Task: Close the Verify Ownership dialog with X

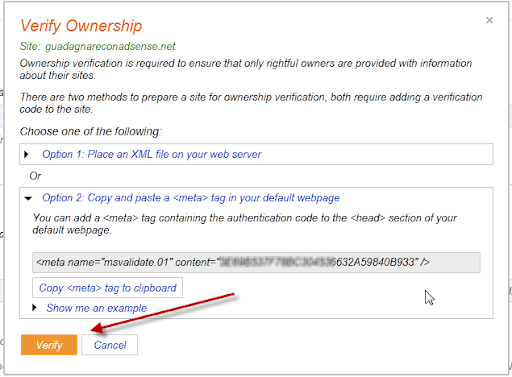Action: coord(489,20)
